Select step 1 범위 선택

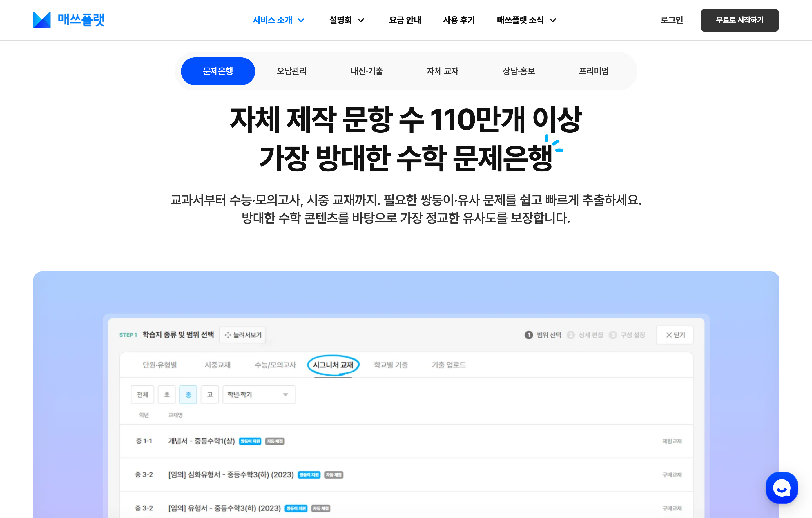tap(543, 335)
